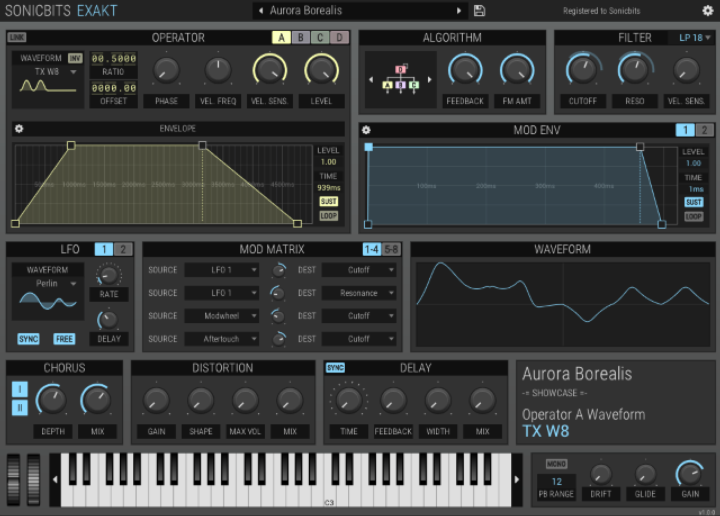Click the PB Range value 12
Screen dimensions: 720x516
(557, 482)
